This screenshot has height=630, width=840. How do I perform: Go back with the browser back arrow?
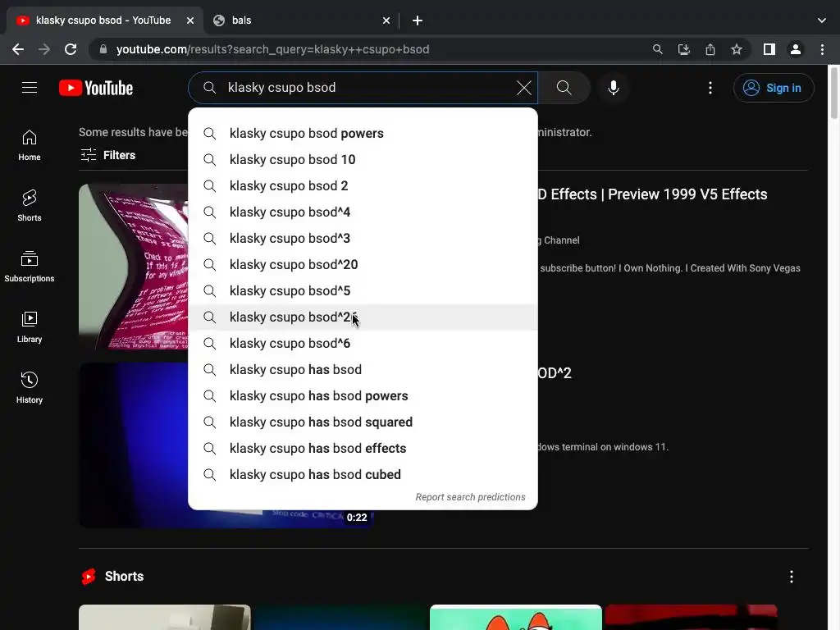(18, 49)
